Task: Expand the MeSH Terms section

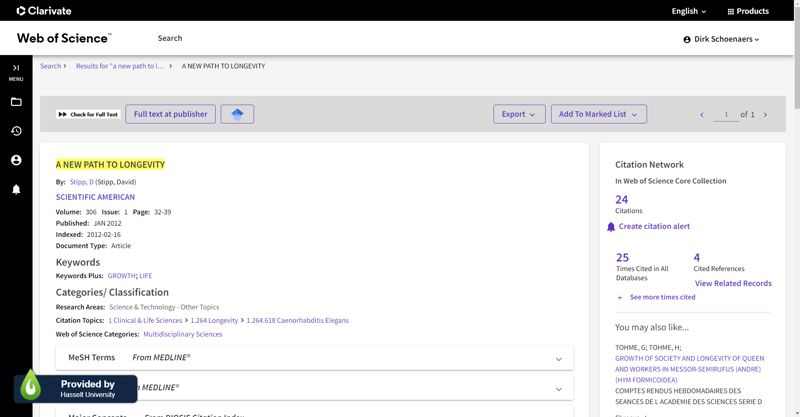Action: tap(558, 359)
